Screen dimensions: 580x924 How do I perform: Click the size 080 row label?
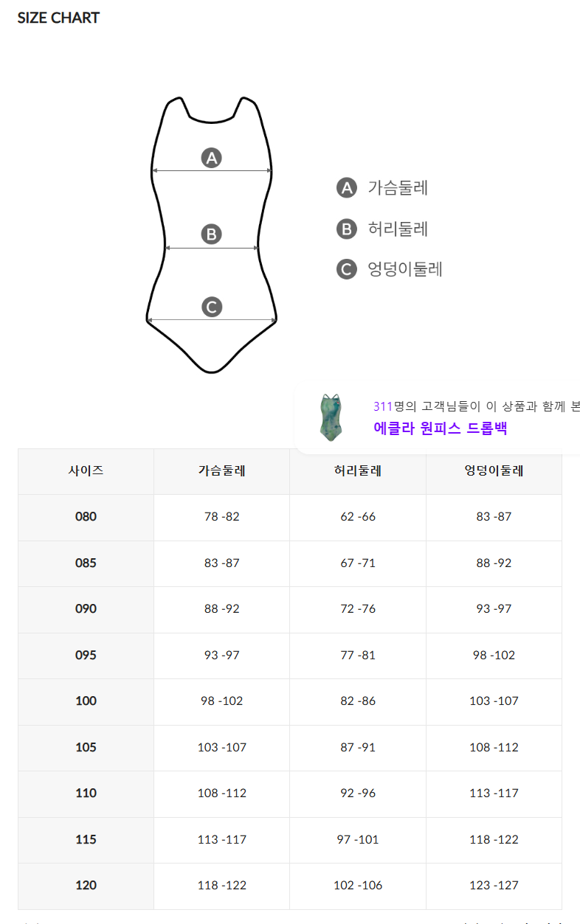pos(86,517)
